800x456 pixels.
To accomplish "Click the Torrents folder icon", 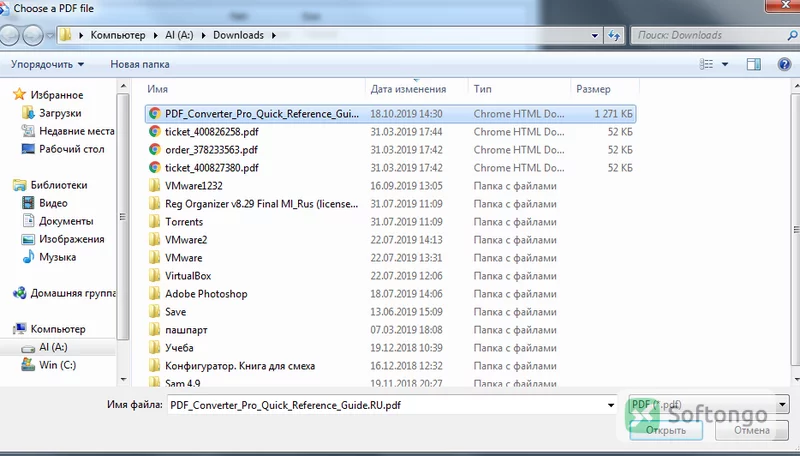I will [154, 221].
